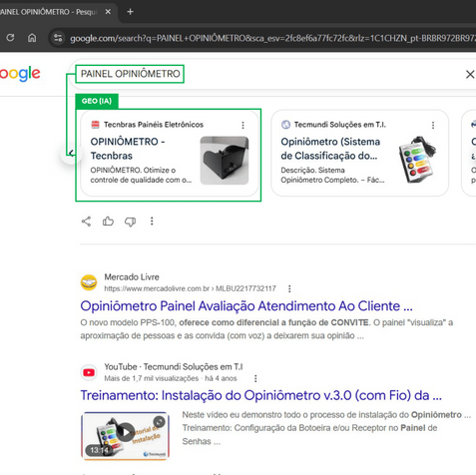Click the colorful button keypad thumbnail
The image size is (476, 475).
(x=417, y=161)
